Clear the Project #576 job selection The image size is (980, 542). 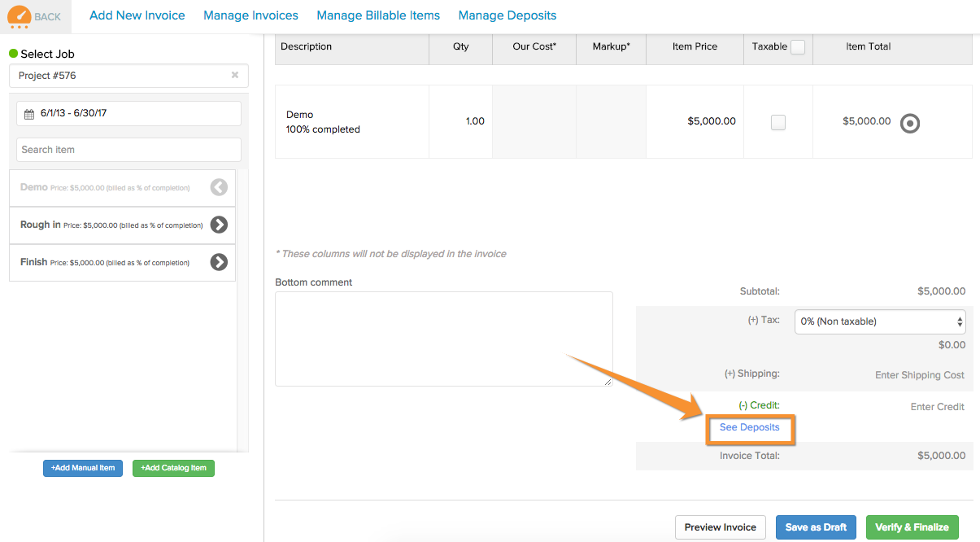235,75
